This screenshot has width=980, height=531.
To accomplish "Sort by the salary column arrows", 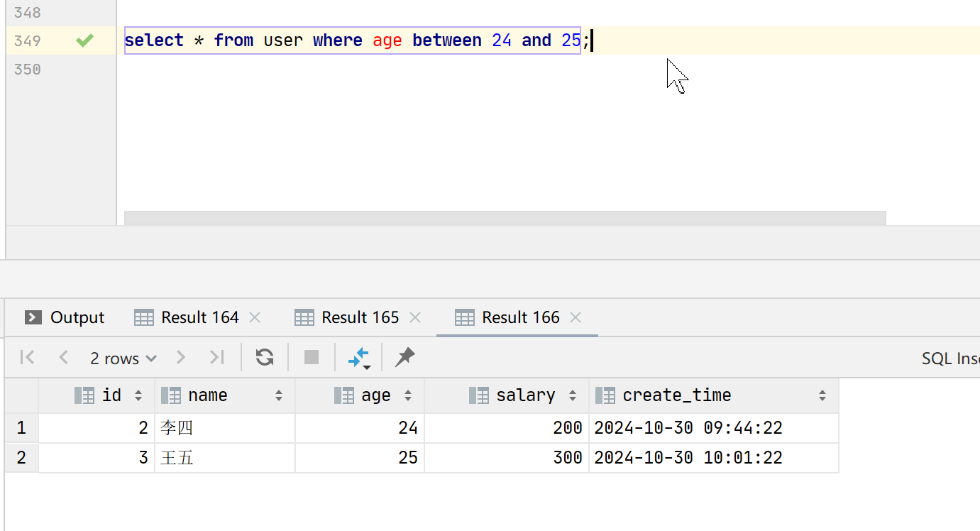I will point(572,396).
